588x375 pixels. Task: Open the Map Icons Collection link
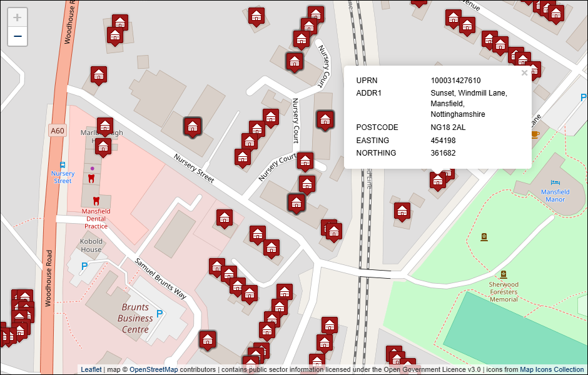pos(552,369)
